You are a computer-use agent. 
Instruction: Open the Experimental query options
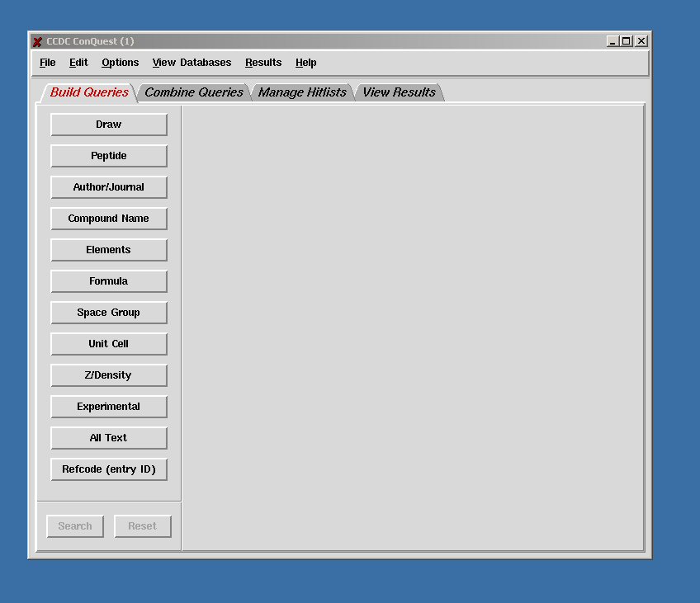coord(109,407)
